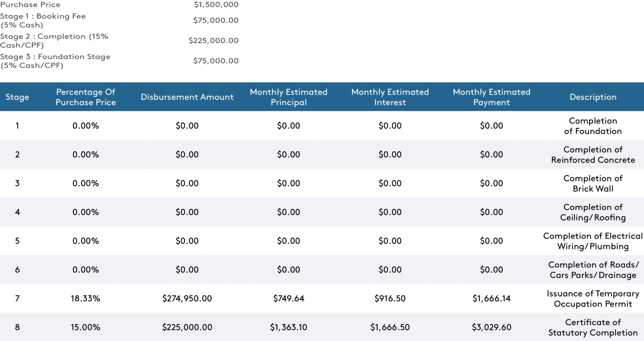The height and width of the screenshot is (341, 644).
Task: Click the Description column header
Action: (x=593, y=97)
